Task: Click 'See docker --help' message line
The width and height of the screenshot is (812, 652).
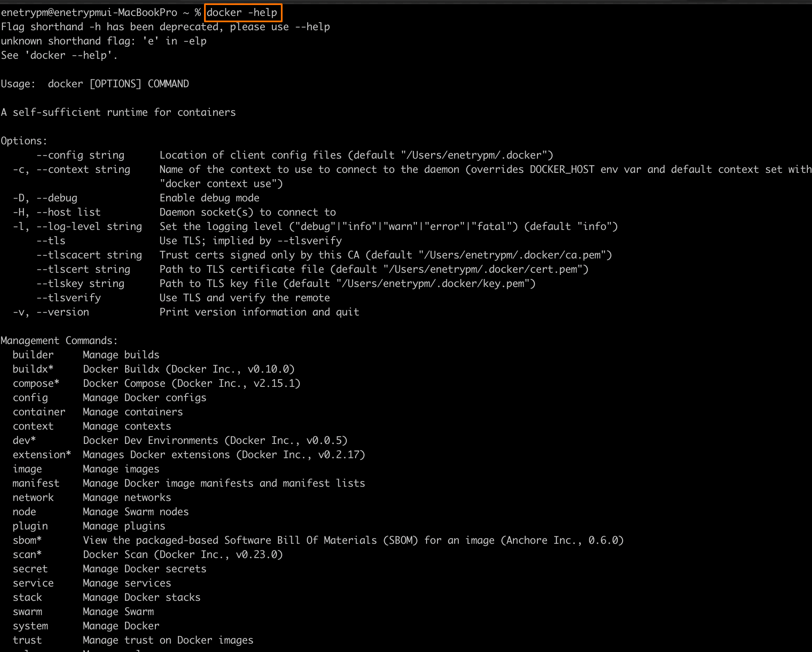Action: 59,55
